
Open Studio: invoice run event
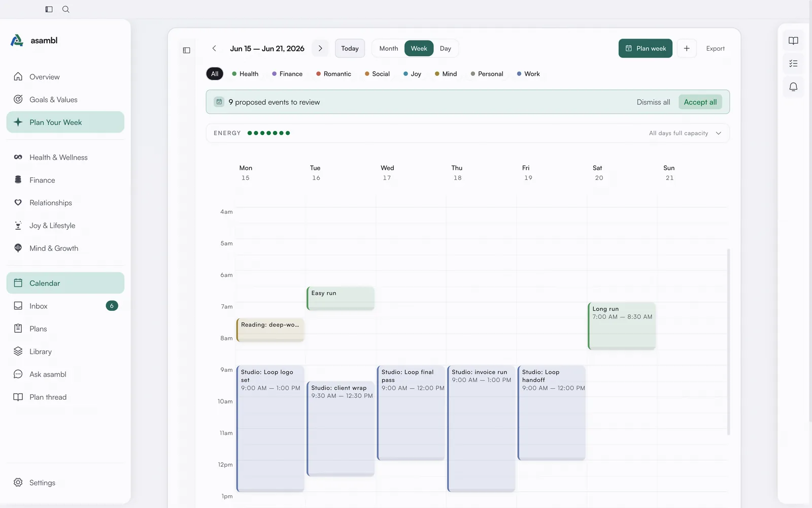click(481, 429)
